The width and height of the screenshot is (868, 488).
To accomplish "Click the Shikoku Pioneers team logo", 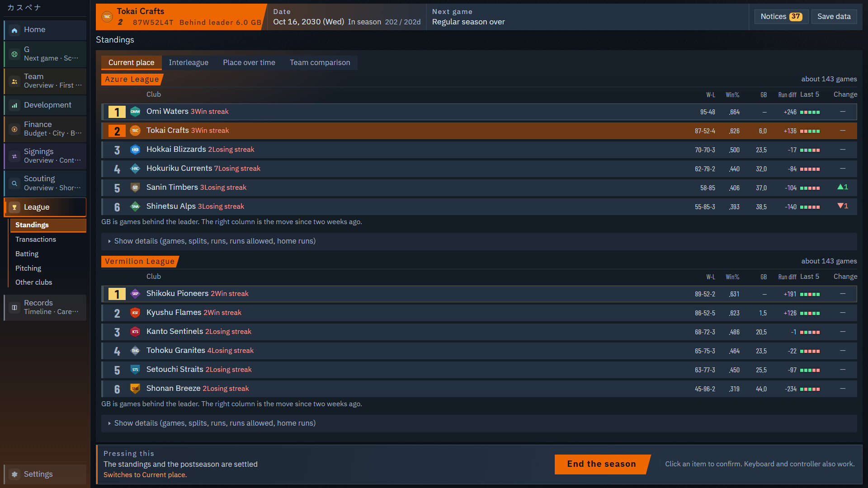I will [135, 294].
